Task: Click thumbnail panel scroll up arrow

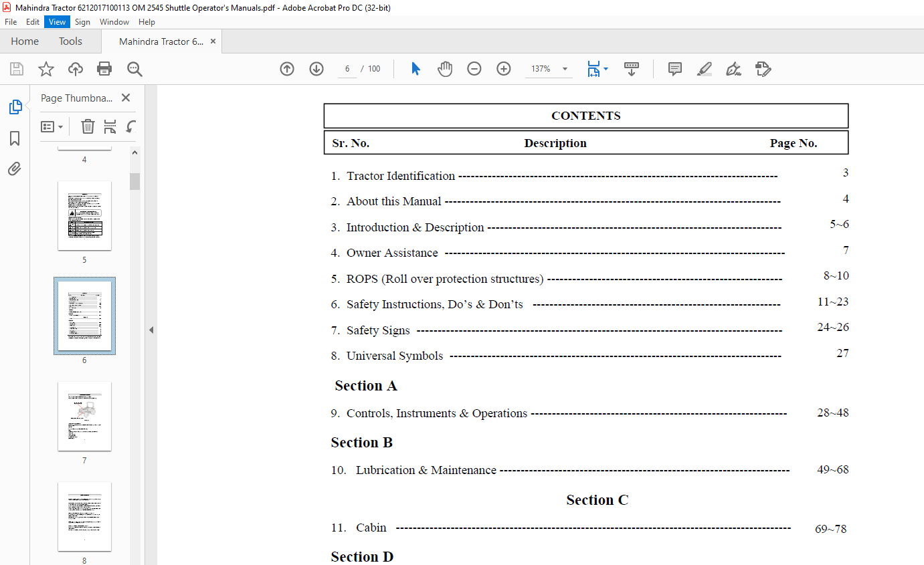Action: coord(134,152)
